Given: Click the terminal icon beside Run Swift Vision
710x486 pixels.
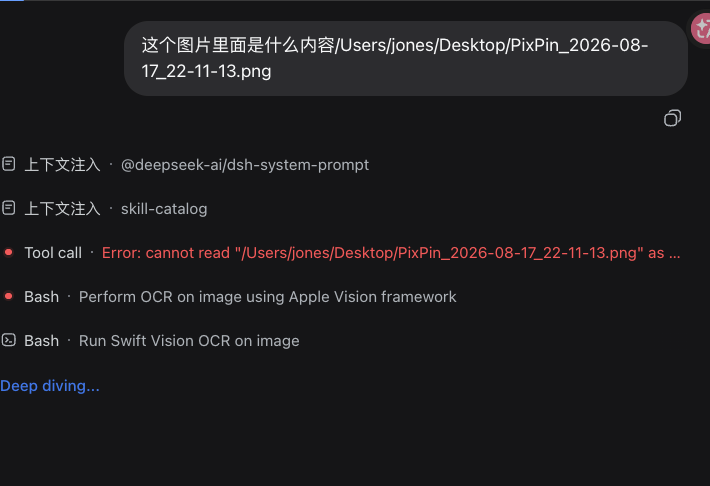Looking at the screenshot, I should 9,340.
